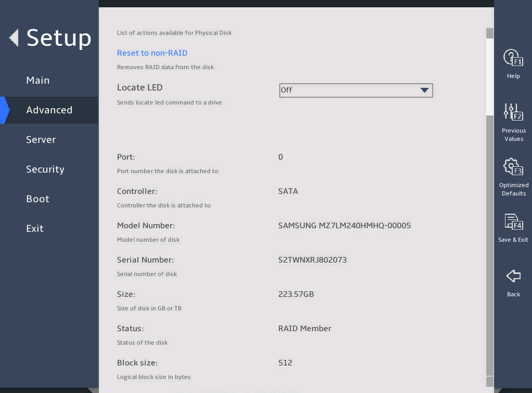532x393 pixels.
Task: Click the Model Number: label
Action: (146, 226)
